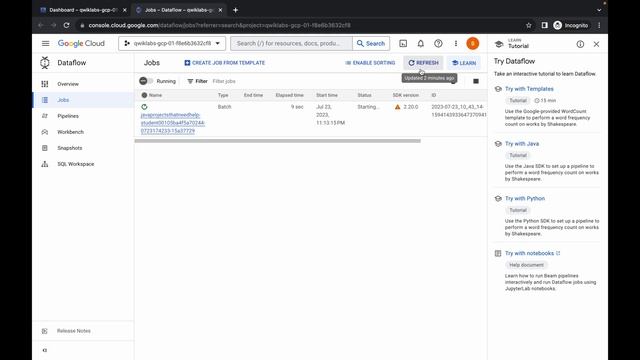The image size is (640, 360).
Task: Open Workbench in Dataflow sidebar
Action: click(x=70, y=132)
